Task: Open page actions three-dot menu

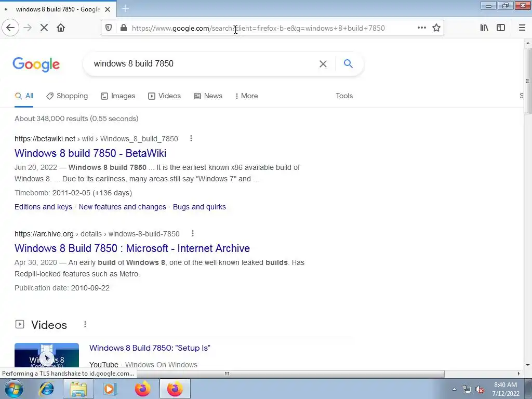Action: pos(422,28)
